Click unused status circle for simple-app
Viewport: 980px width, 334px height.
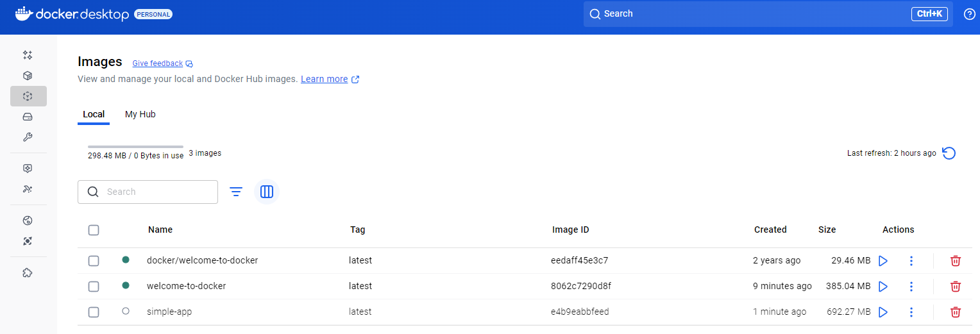click(x=126, y=311)
